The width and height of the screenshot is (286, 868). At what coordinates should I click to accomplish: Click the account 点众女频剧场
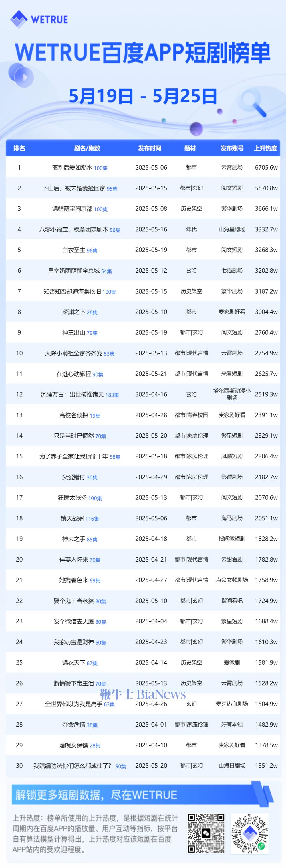[232, 580]
